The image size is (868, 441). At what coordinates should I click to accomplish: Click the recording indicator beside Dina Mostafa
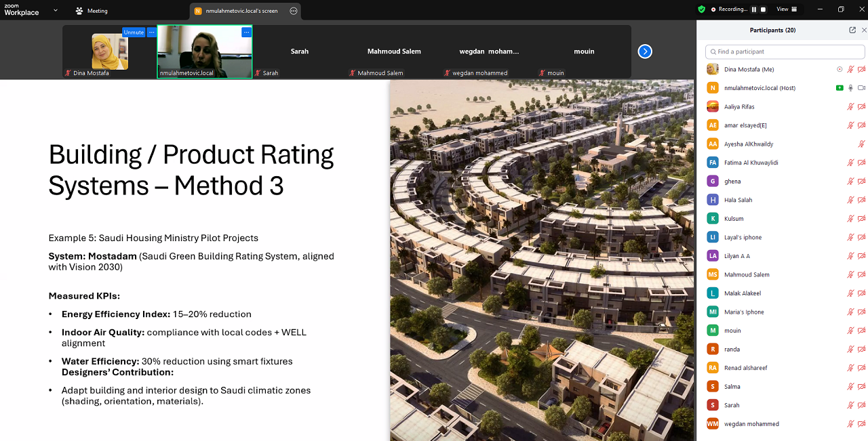coord(840,69)
